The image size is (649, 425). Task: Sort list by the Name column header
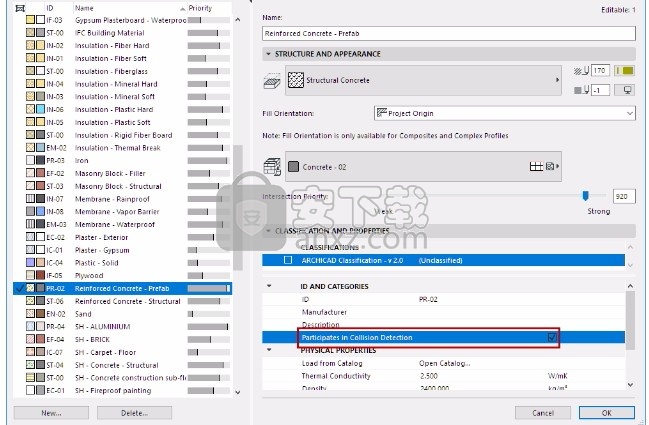130,8
